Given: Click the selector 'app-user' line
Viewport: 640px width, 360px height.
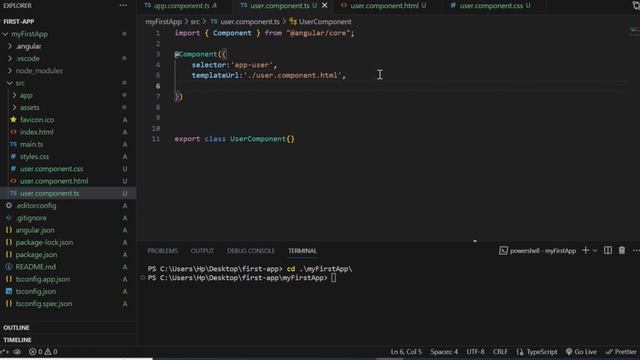Looking at the screenshot, I should (234, 65).
